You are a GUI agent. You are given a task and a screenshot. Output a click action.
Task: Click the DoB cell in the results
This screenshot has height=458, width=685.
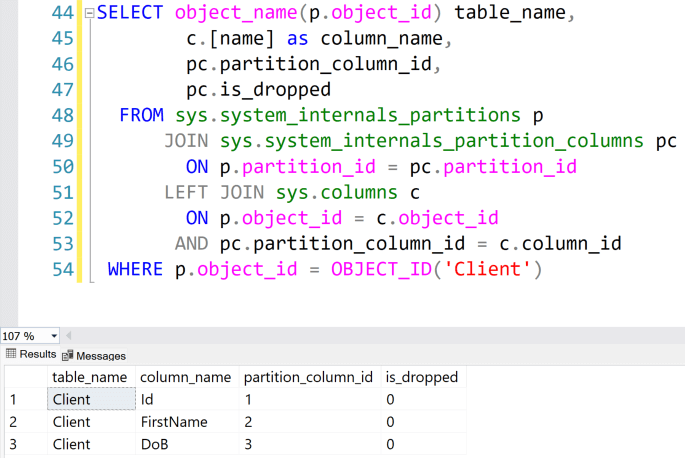coord(155,443)
